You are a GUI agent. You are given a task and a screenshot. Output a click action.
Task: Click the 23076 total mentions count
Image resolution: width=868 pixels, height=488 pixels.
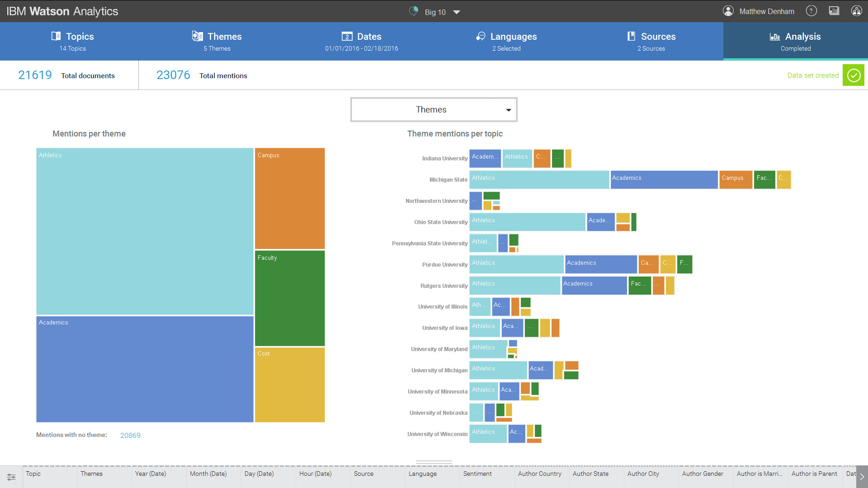tap(173, 75)
